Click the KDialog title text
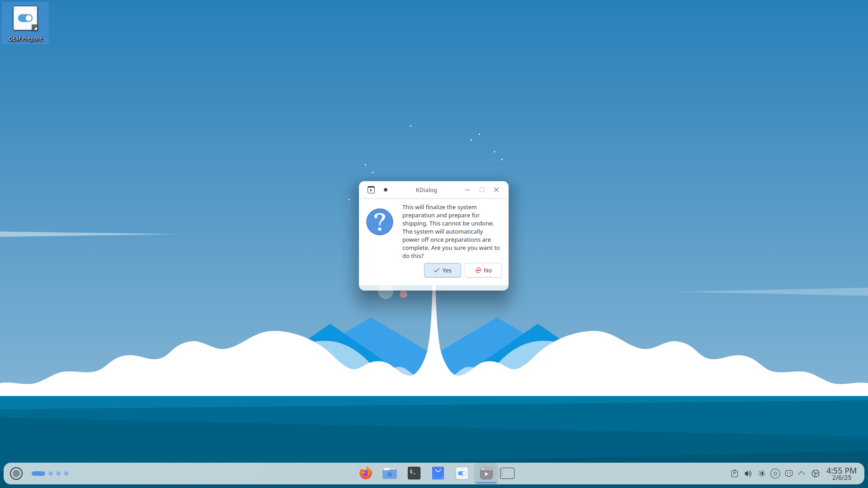The image size is (868, 488). pos(426,190)
